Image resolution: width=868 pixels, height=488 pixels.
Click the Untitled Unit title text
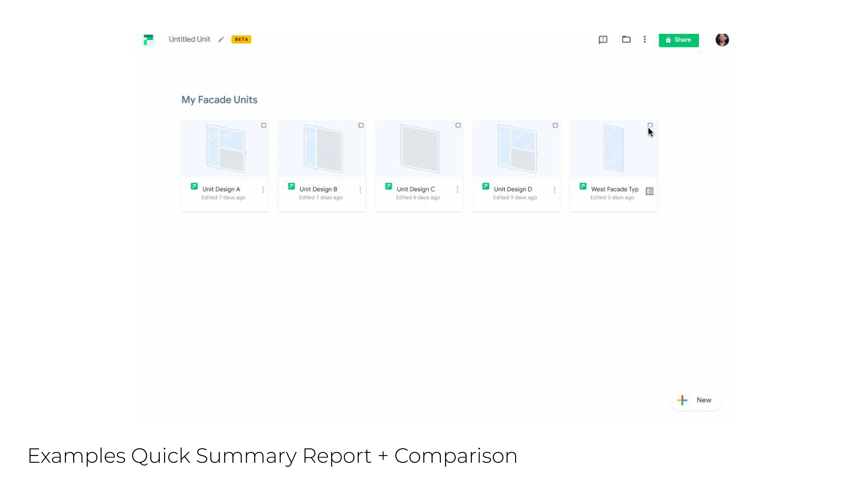[189, 39]
